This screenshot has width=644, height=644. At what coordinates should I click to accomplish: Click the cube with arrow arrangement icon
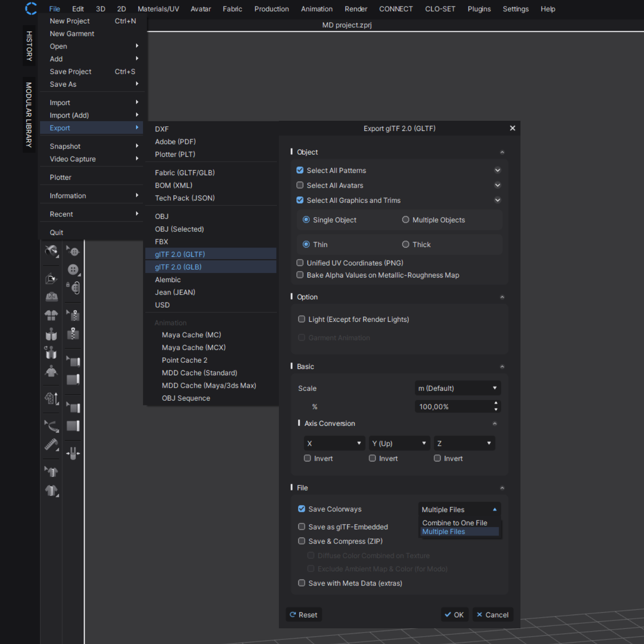pyautogui.click(x=51, y=278)
